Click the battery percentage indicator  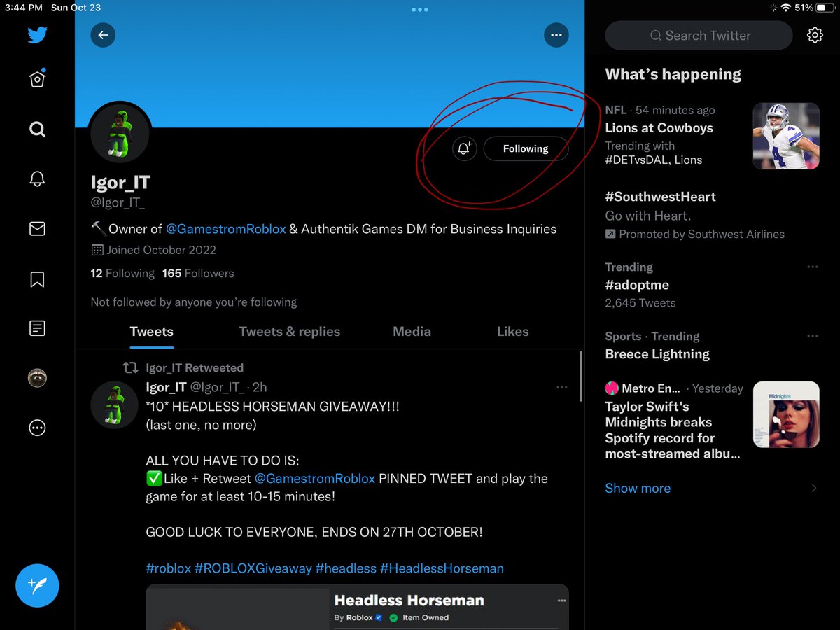pos(804,8)
